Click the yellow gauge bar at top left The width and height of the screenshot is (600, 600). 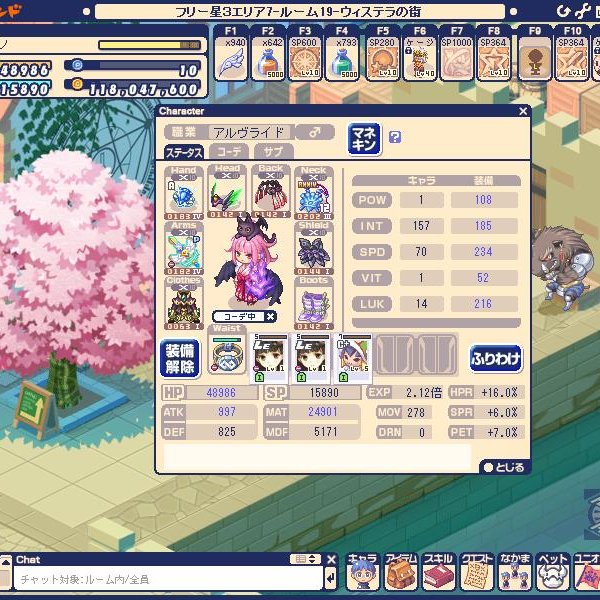click(150, 45)
